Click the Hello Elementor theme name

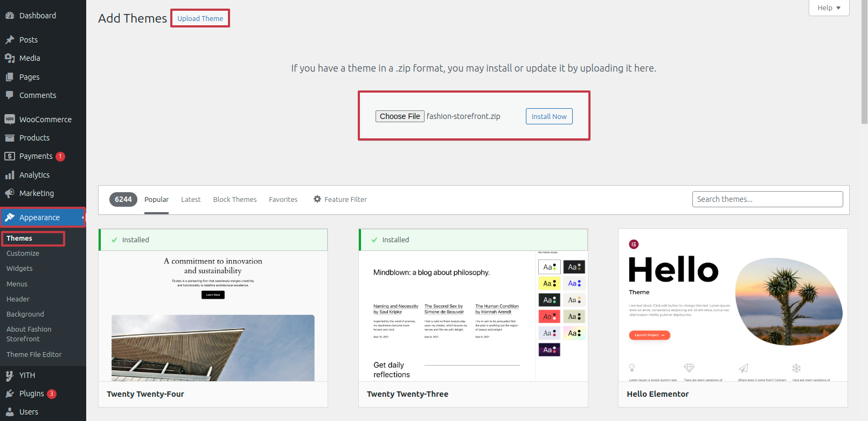(x=658, y=394)
